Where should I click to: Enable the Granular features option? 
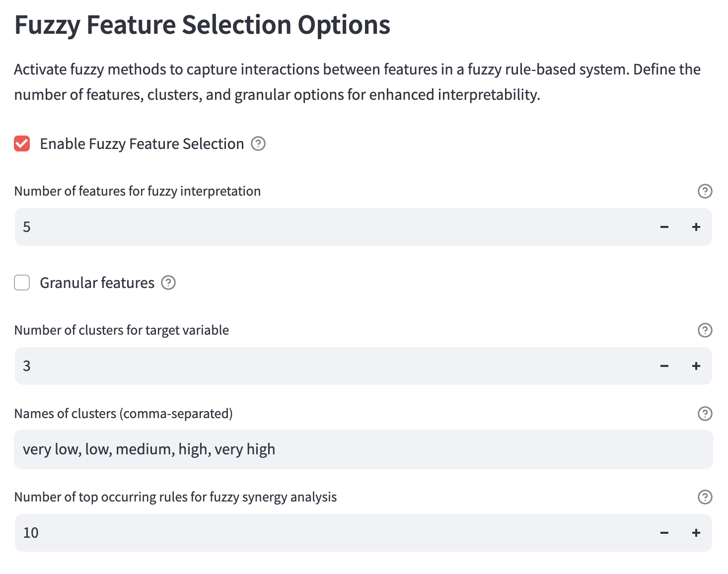tap(22, 283)
